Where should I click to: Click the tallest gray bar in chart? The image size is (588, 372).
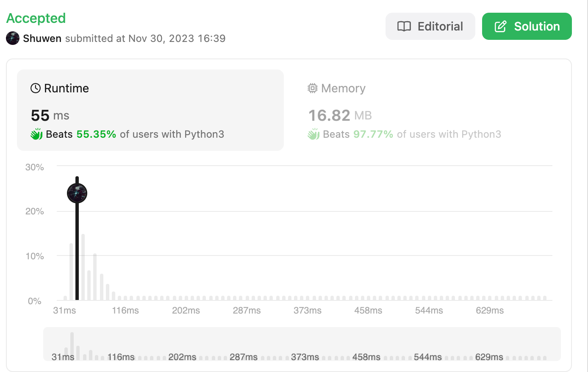point(83,267)
